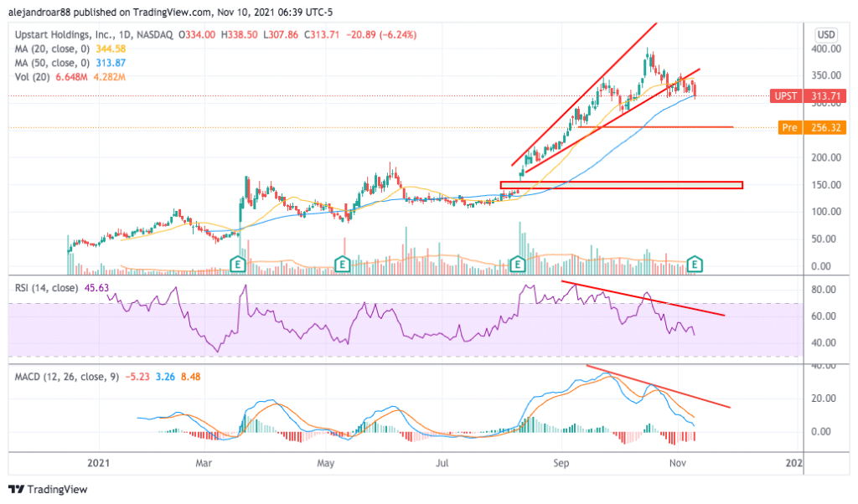Click the Vol (20) indicator legend
Image resolution: width=858 pixels, height=504 pixels.
coord(33,77)
